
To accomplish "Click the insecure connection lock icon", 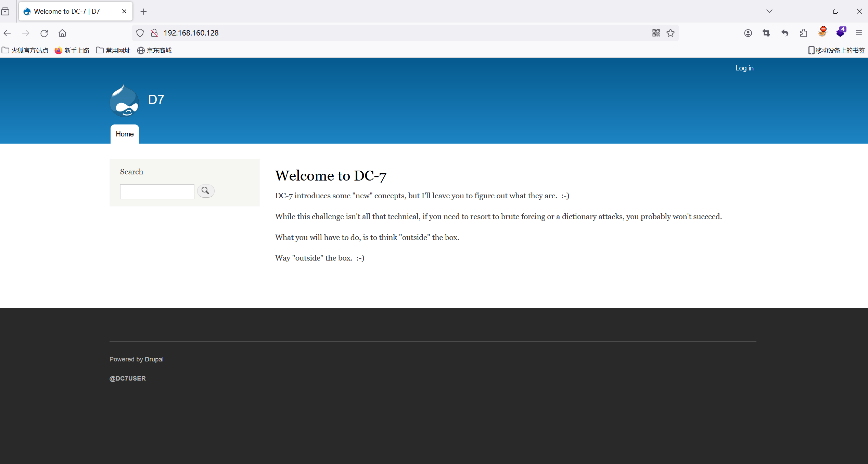I will point(154,33).
